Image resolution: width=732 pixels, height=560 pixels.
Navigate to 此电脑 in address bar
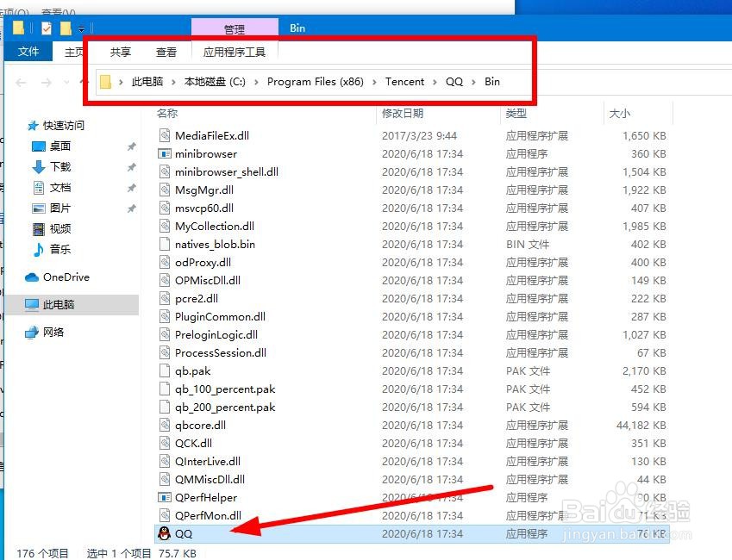coord(147,82)
